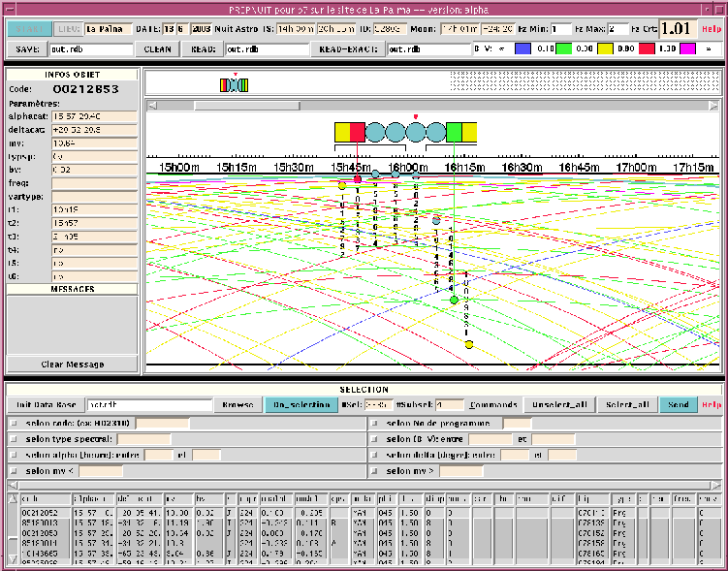Toggle the 'selon type spectral' checkbox
The width and height of the screenshot is (728, 571).
click(x=14, y=439)
